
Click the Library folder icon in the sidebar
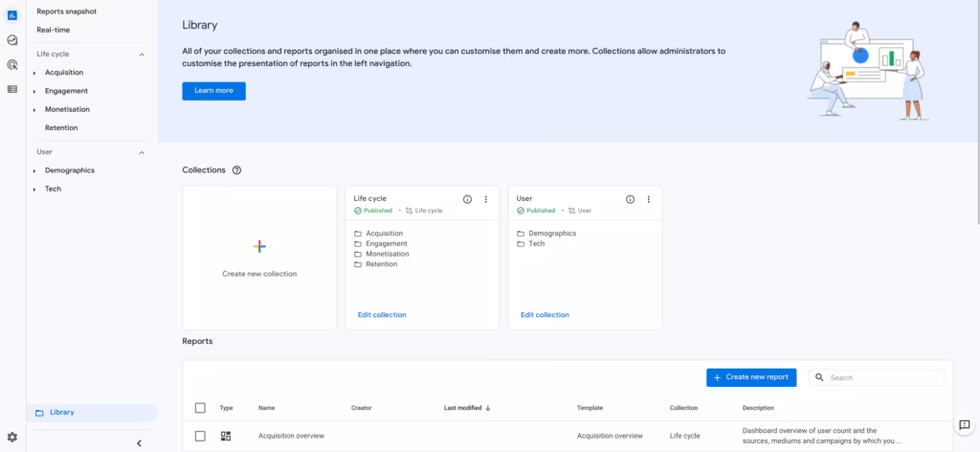(39, 413)
